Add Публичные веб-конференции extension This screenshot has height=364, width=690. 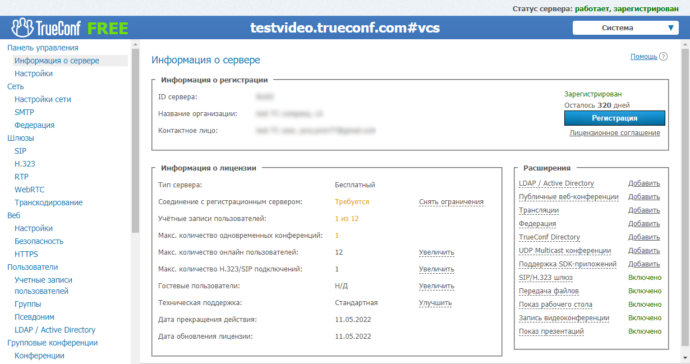pyautogui.click(x=644, y=197)
